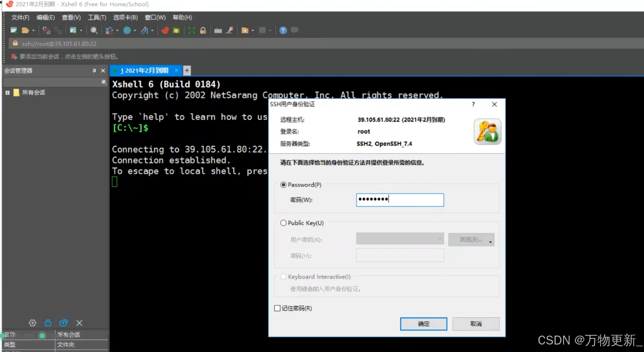This screenshot has height=352, width=644.
Task: Click the speech bubble feedback icon
Action: coord(294,30)
